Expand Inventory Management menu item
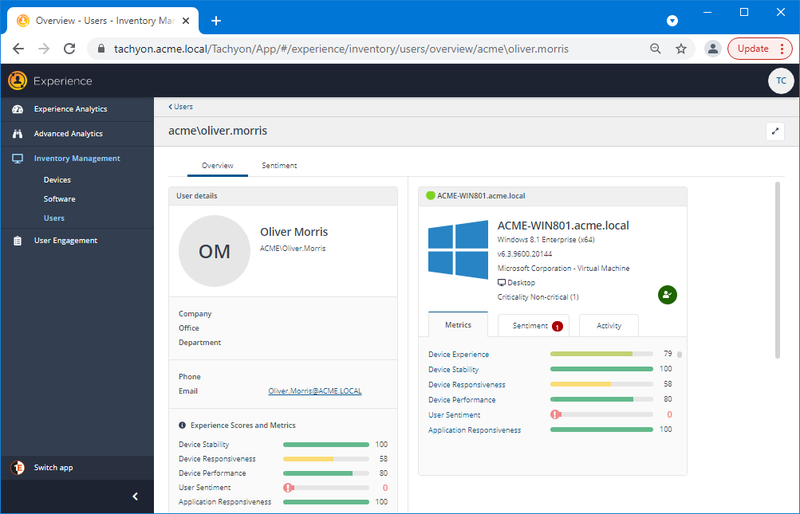Viewport: 800px width, 514px height. tap(77, 159)
